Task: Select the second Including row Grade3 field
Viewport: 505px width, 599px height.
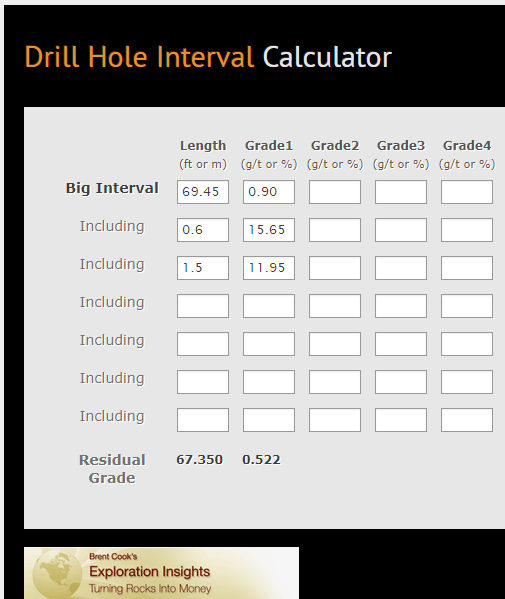Action: point(401,268)
